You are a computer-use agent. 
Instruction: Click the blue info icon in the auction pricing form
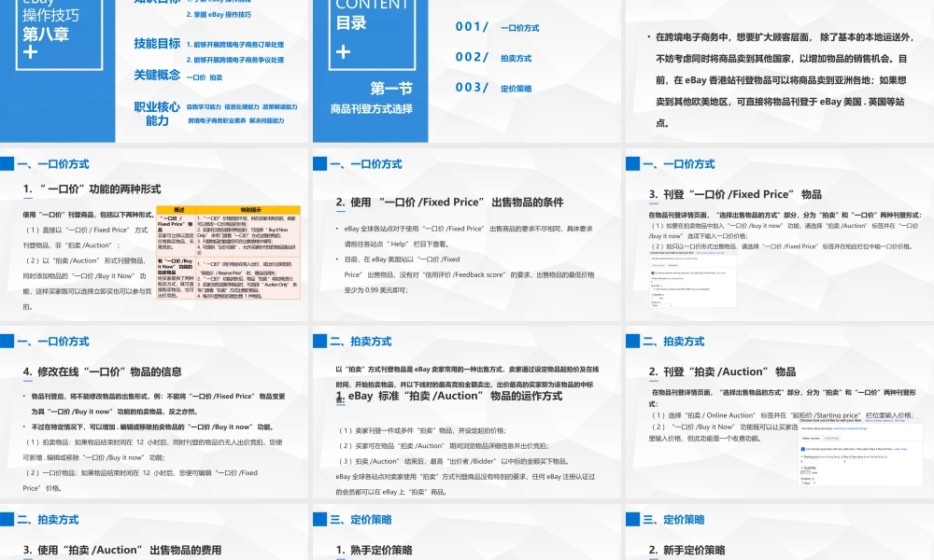coord(802,449)
